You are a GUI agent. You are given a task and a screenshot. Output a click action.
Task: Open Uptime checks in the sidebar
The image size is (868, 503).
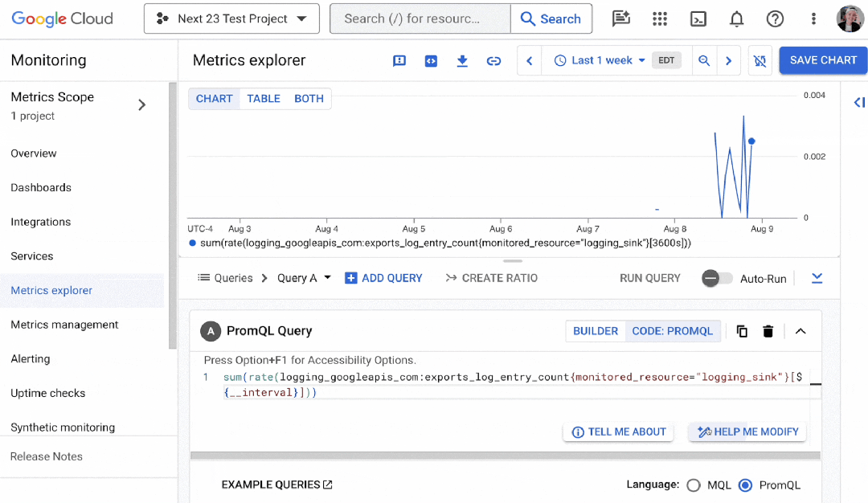[48, 394]
